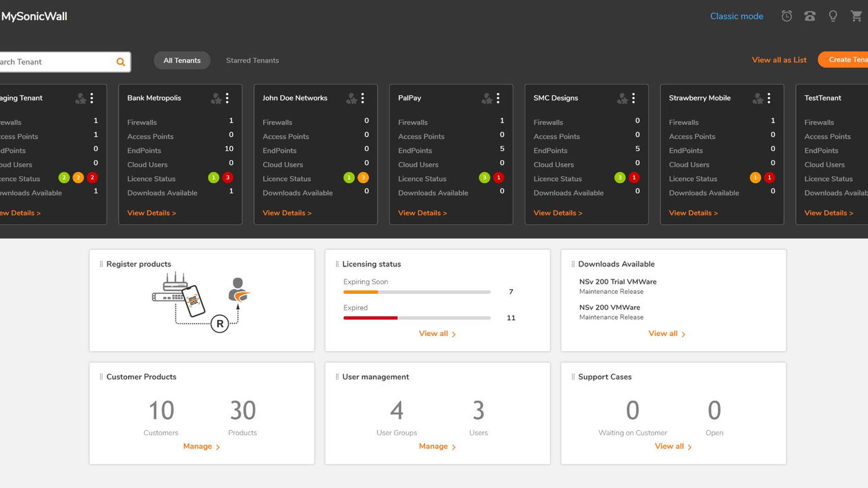Click the red licence status badge on SMC Designs
Image resolution: width=868 pixels, height=488 pixels.
click(636, 178)
